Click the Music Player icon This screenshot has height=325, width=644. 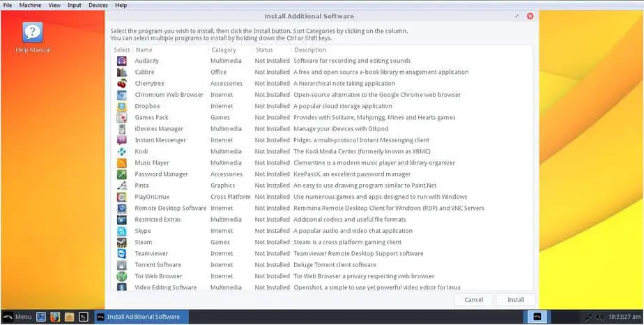click(x=121, y=163)
